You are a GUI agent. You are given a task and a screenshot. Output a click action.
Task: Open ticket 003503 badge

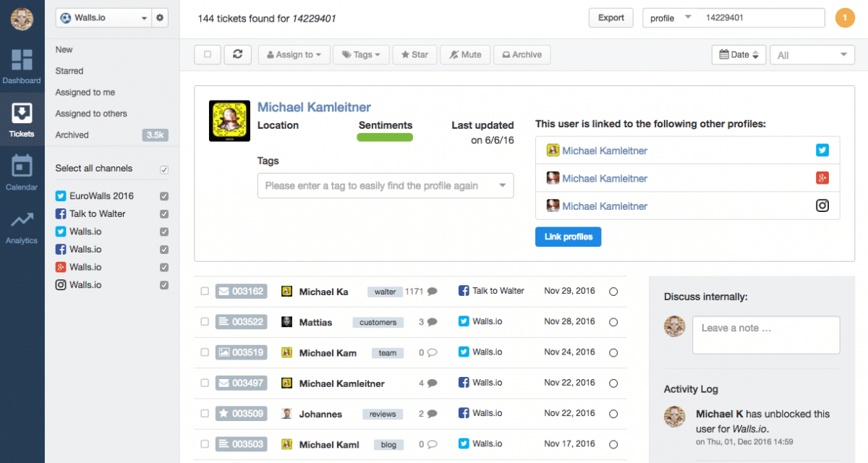pos(241,444)
